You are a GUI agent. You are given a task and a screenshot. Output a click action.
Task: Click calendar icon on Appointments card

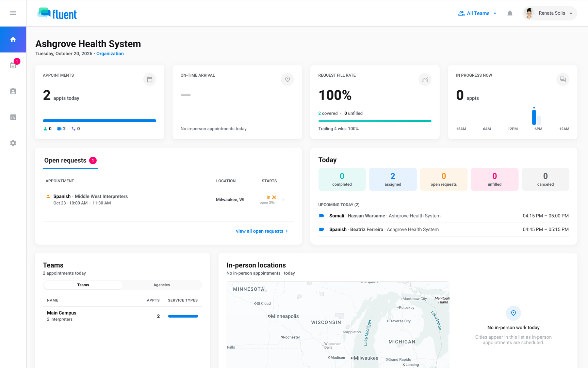coord(150,79)
